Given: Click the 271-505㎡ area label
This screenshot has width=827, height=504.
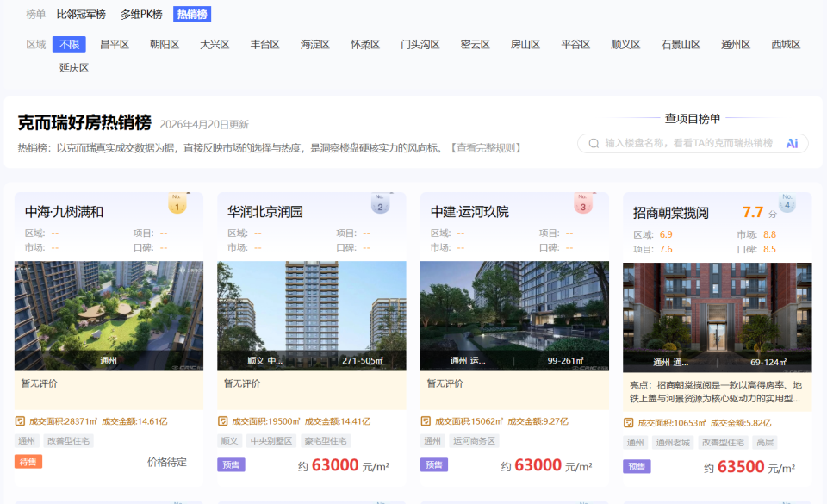Looking at the screenshot, I should click(363, 361).
